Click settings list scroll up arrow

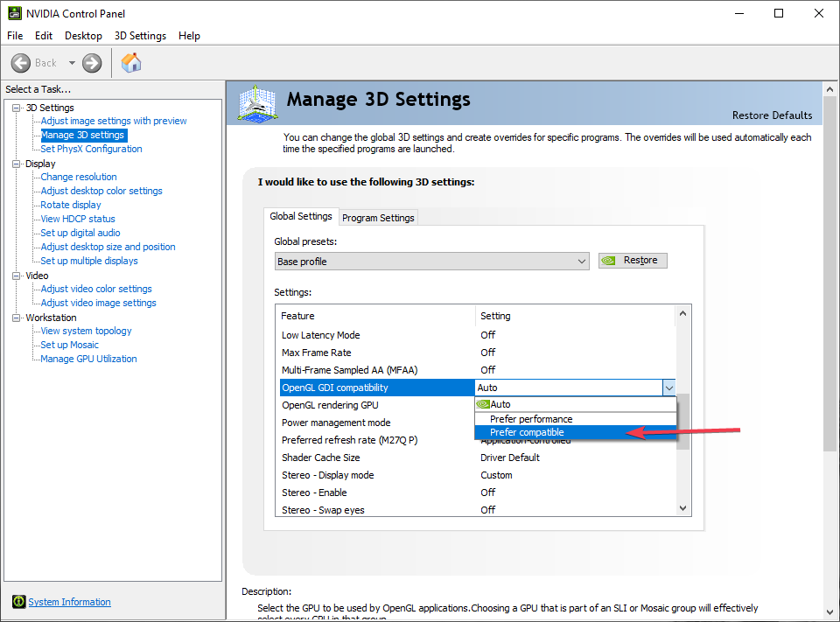pyautogui.click(x=682, y=313)
